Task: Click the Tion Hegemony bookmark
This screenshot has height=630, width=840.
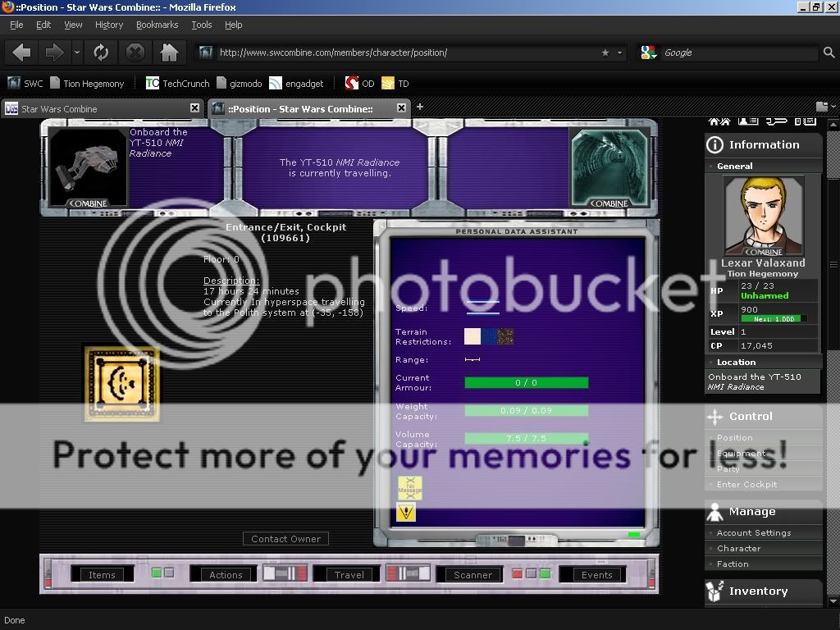Action: click(x=87, y=84)
